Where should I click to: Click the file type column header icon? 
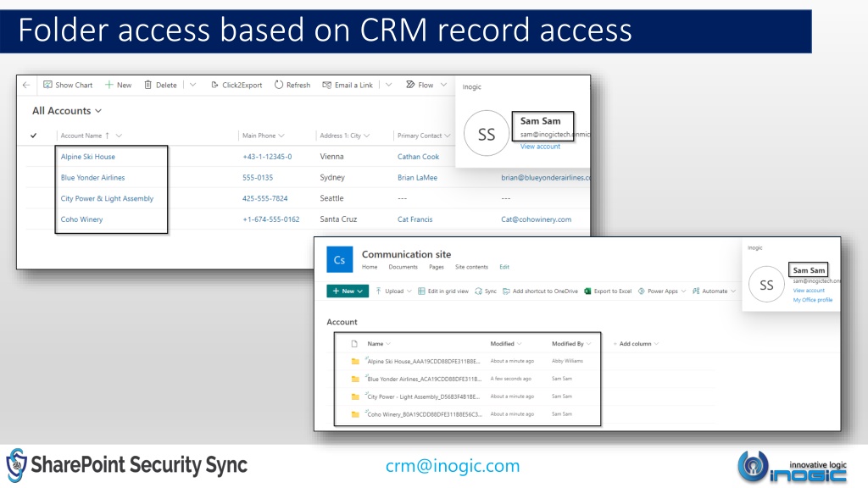click(354, 344)
